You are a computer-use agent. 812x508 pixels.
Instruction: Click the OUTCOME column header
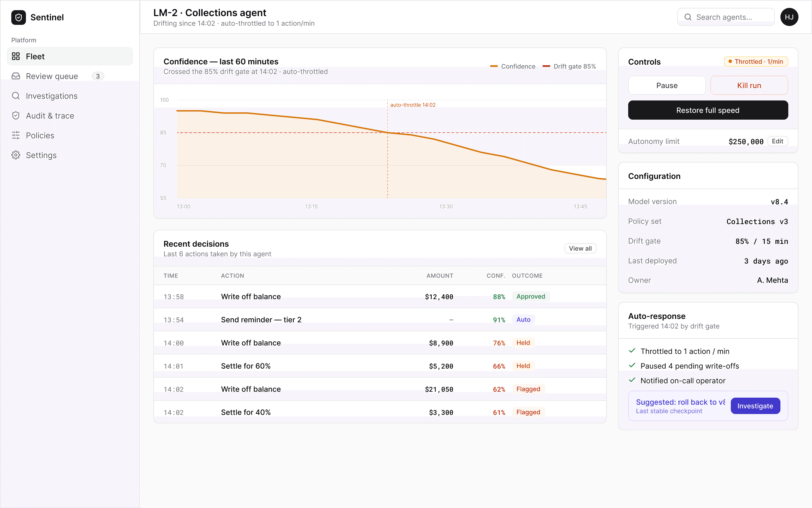[x=527, y=276]
